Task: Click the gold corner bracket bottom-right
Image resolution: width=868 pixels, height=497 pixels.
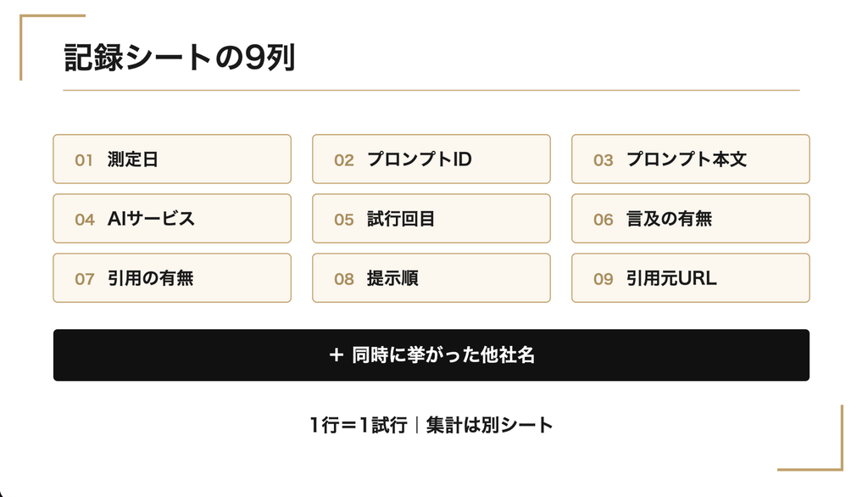Action: 810,438
